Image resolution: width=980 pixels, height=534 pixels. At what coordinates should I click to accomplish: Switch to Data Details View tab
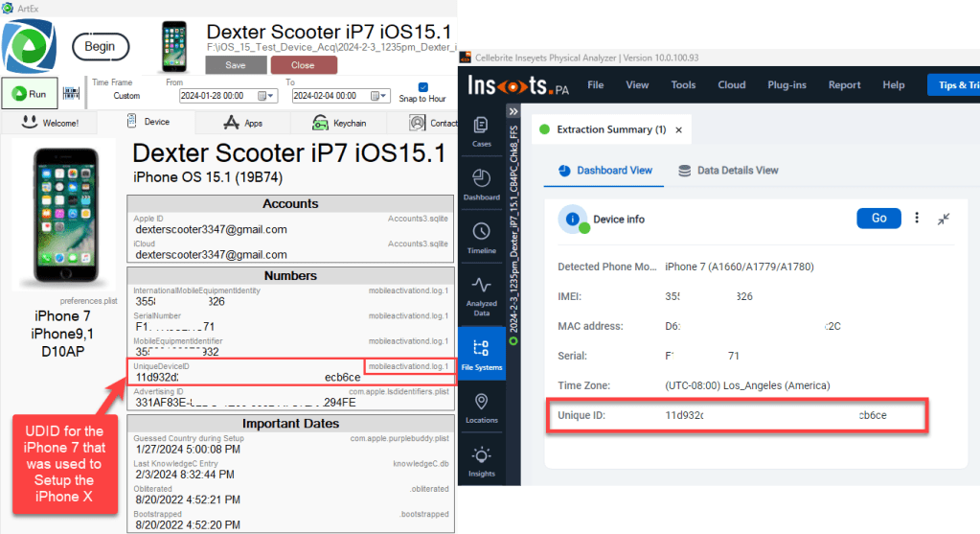(x=728, y=171)
